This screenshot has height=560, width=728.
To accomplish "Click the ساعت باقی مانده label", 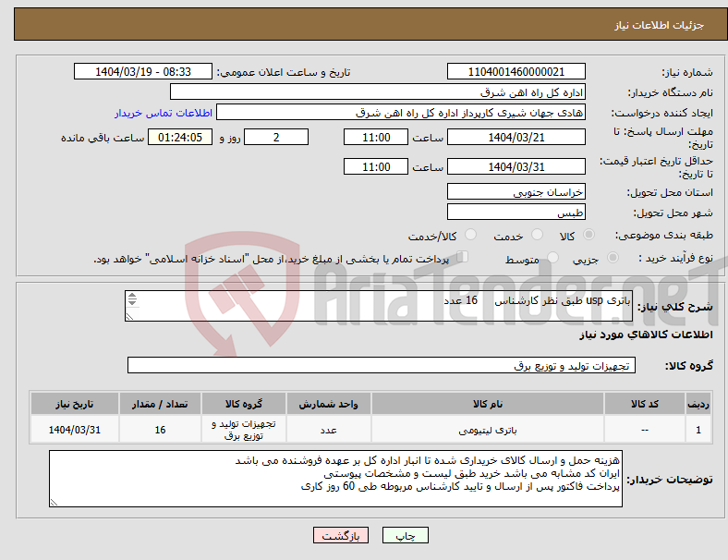I will click(103, 138).
